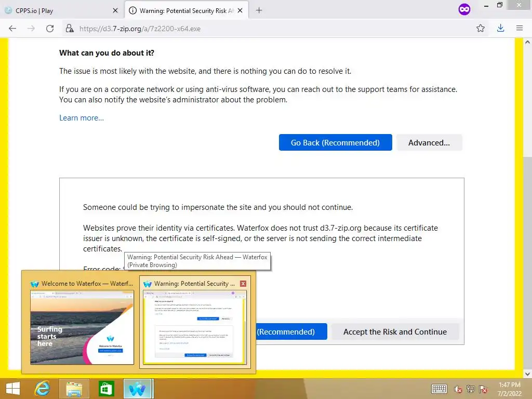Open File Explorer from the taskbar

pyautogui.click(x=74, y=389)
